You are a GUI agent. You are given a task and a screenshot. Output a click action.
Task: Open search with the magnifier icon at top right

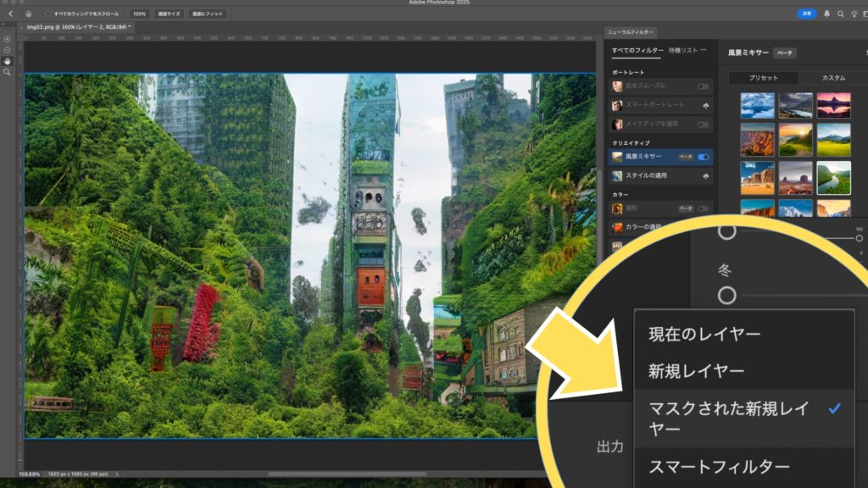pos(840,14)
